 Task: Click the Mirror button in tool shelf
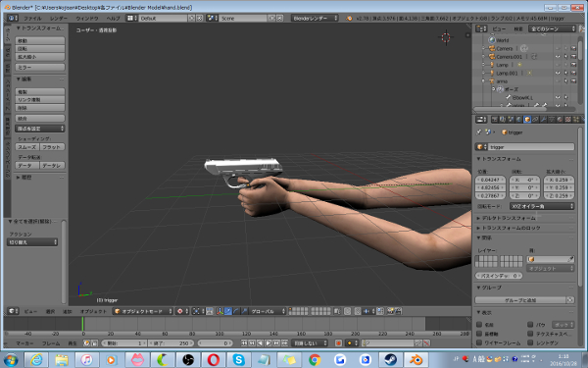coord(40,67)
